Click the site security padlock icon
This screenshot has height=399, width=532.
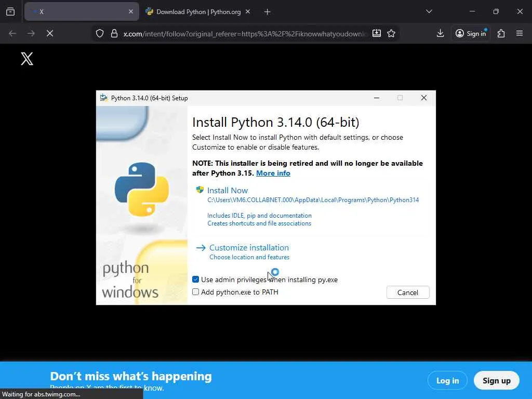[114, 33]
